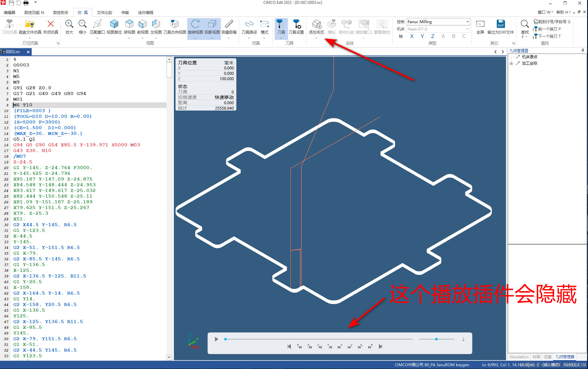The width and height of the screenshot is (588, 369).
Task: Toggle the X axis button
Action: 412,36
